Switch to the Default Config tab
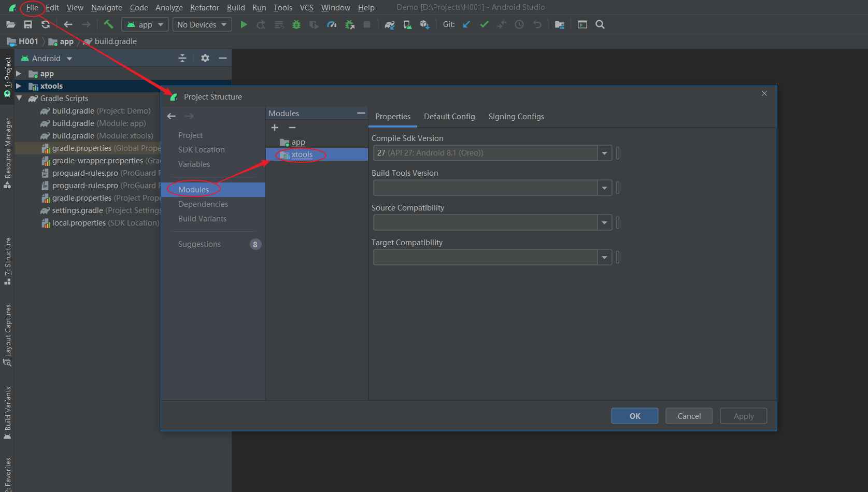Viewport: 868px width, 492px height. [x=449, y=117]
